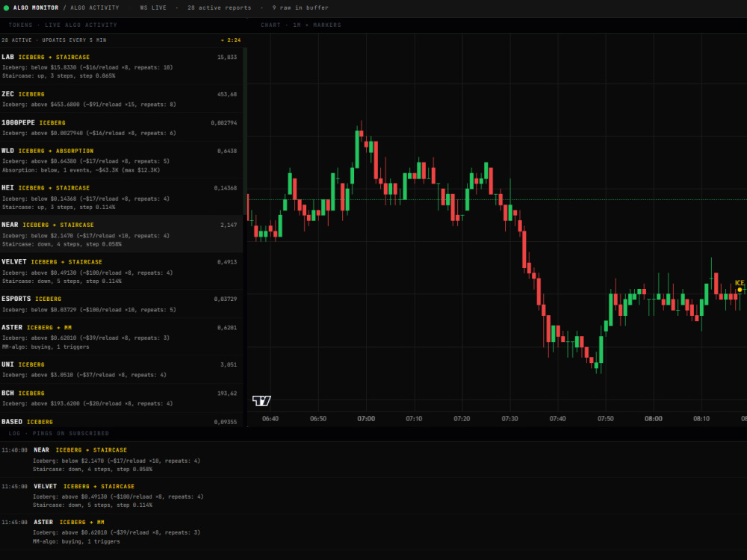Open the 11:40:00 NEAR log entry

point(373,459)
